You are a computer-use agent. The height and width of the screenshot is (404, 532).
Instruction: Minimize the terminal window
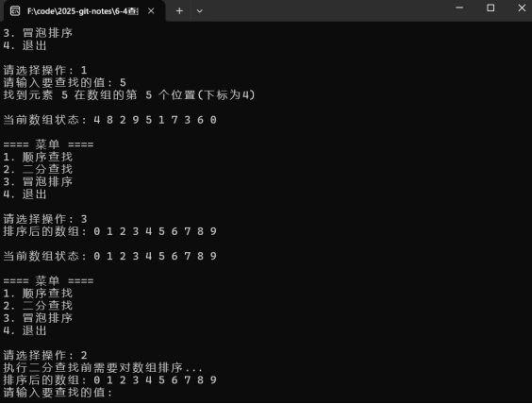click(459, 8)
